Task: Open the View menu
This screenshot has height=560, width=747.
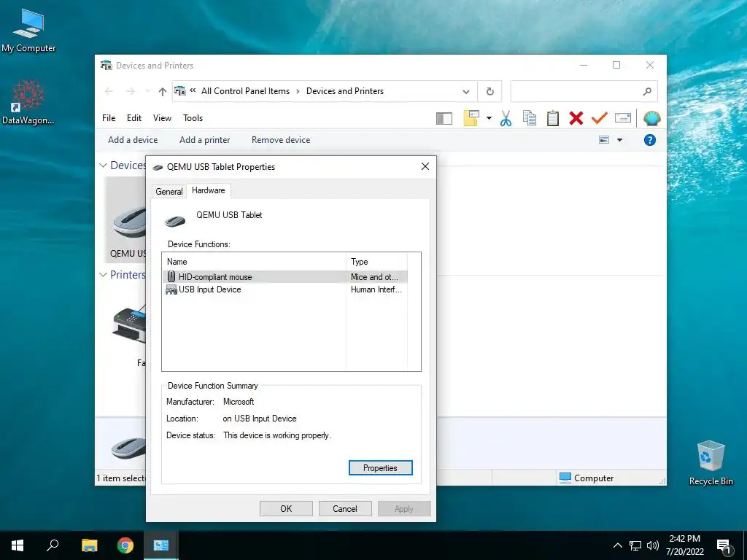Action: pos(162,118)
